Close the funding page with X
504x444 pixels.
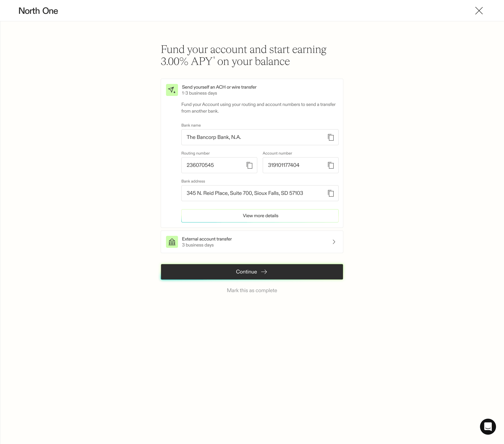(x=479, y=11)
